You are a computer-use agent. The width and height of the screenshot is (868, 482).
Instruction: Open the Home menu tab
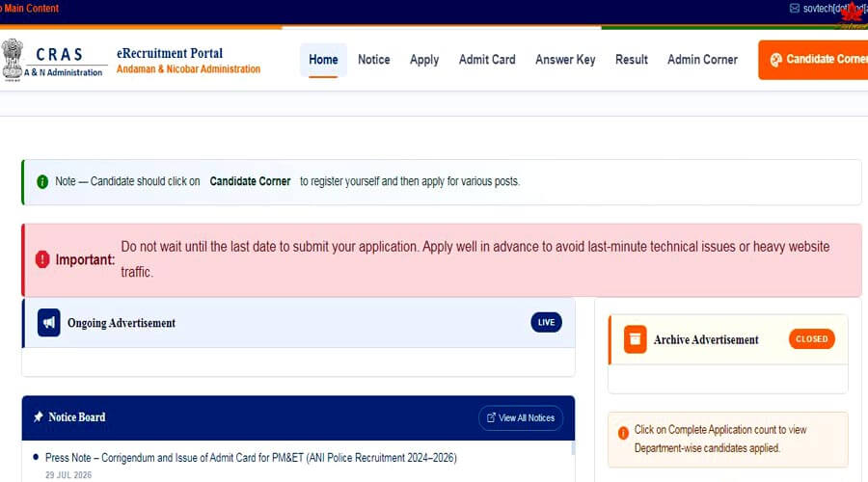pyautogui.click(x=323, y=60)
